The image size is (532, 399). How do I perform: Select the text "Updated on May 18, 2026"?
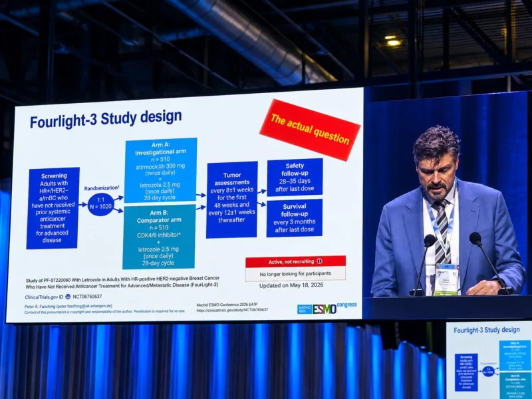(x=291, y=285)
